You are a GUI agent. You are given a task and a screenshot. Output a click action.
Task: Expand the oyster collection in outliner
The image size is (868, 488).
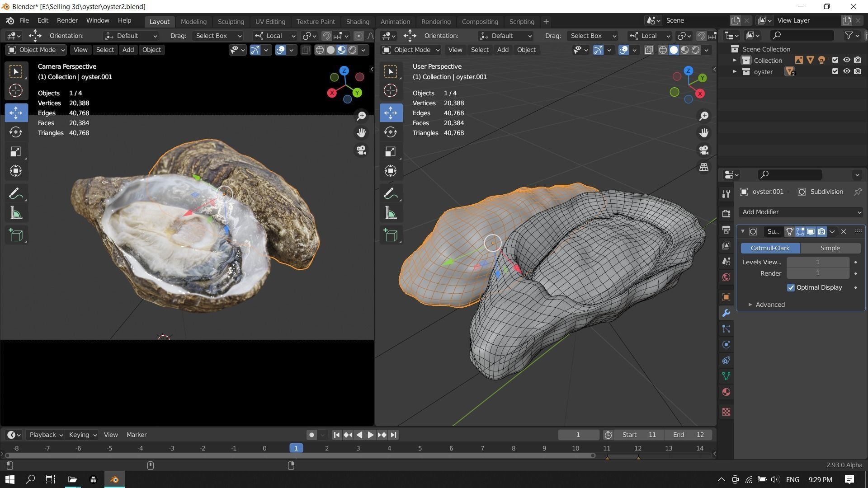pos(735,71)
